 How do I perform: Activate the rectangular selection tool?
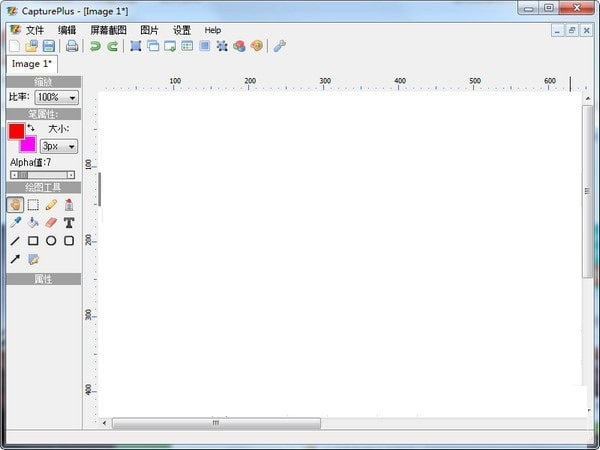coord(33,205)
